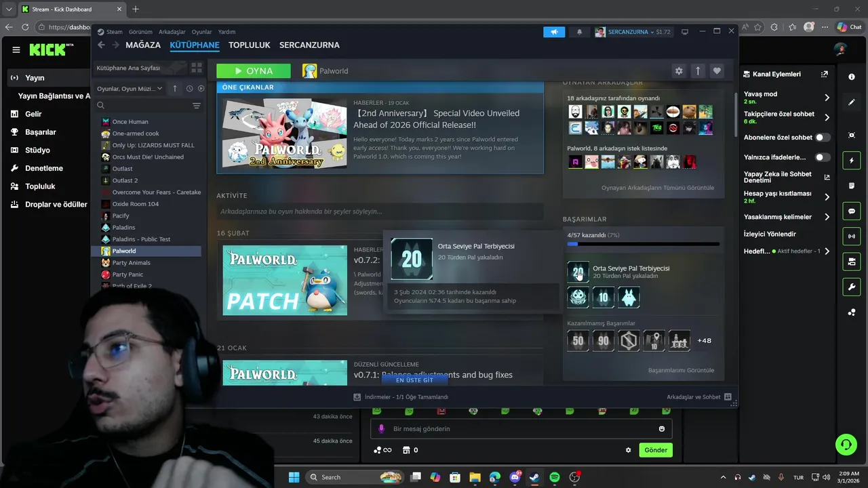Open the browser tab list dropdown
The height and width of the screenshot is (488, 868).
tap(9, 9)
